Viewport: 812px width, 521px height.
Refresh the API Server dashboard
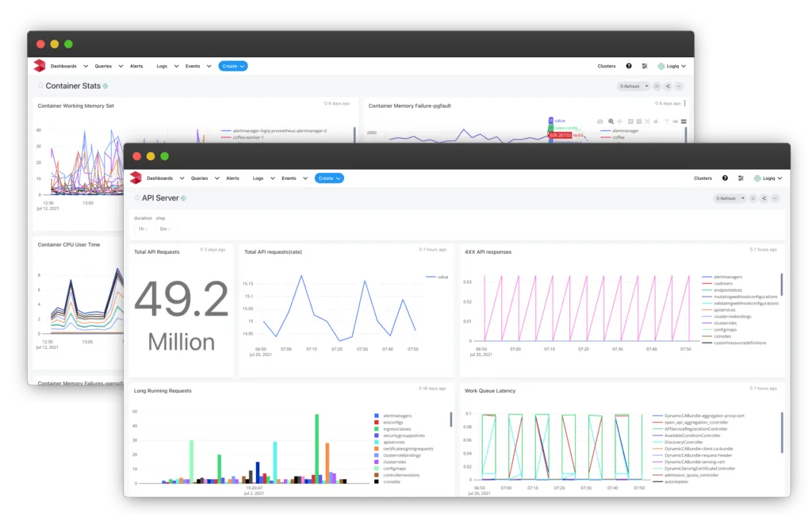click(729, 198)
